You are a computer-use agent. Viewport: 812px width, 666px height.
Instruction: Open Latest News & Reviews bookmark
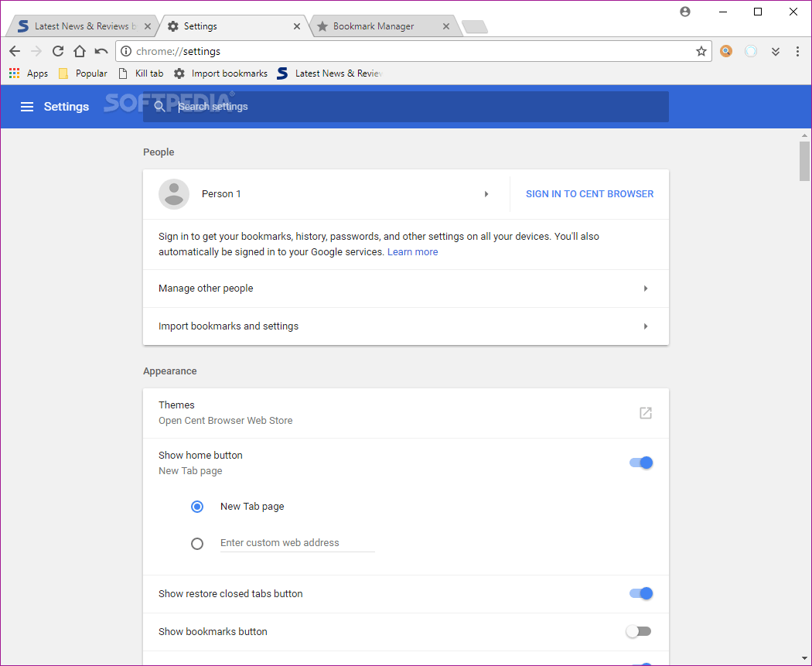[x=330, y=73]
